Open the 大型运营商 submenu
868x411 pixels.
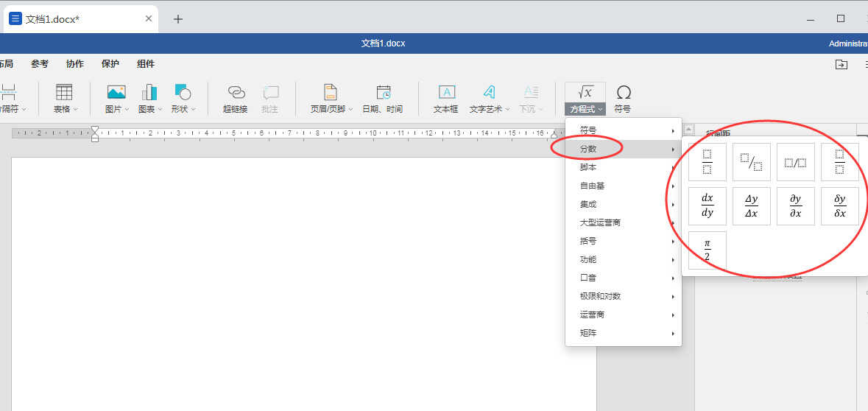click(624, 222)
